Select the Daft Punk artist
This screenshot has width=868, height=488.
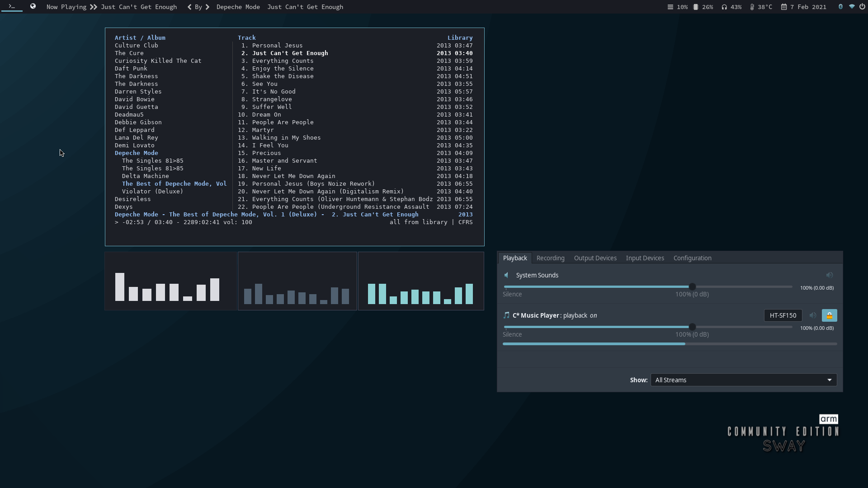[x=131, y=69]
